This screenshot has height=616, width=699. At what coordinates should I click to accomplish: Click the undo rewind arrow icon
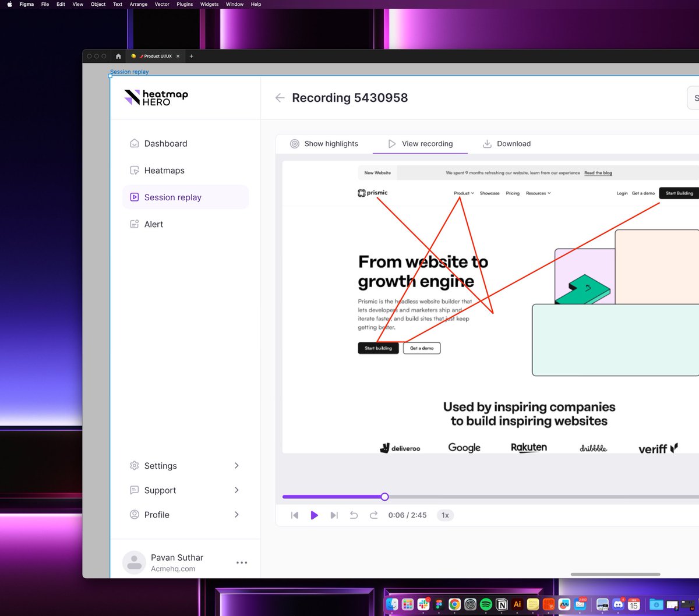click(354, 515)
